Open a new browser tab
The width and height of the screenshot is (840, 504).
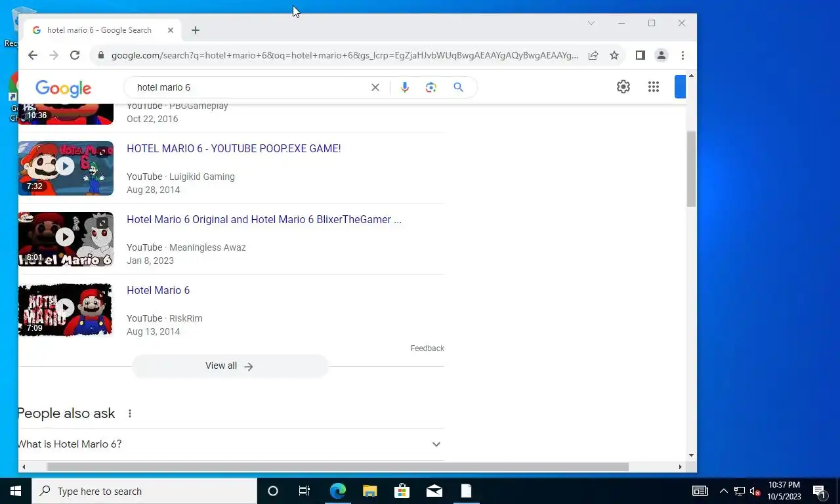coord(196,30)
